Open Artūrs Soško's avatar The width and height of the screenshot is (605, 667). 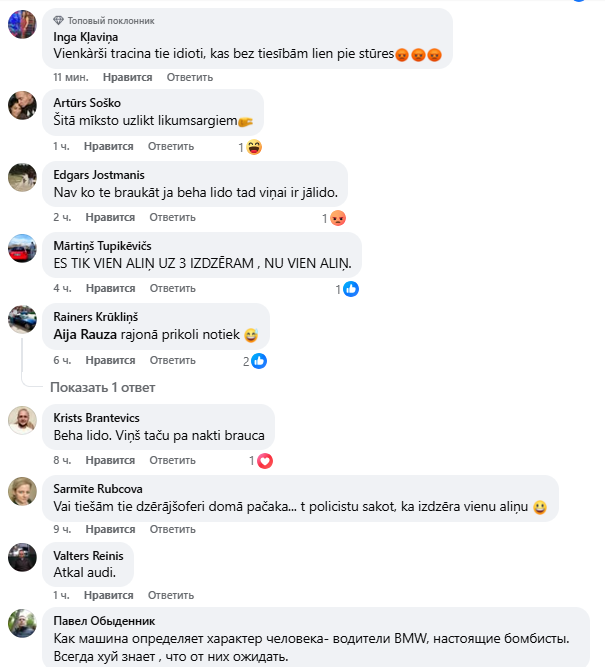click(22, 105)
